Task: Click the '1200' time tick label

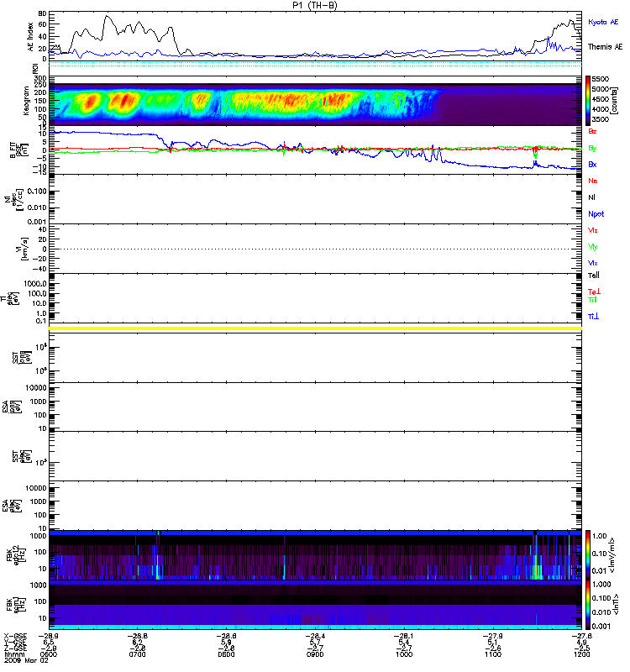Action: point(581,654)
